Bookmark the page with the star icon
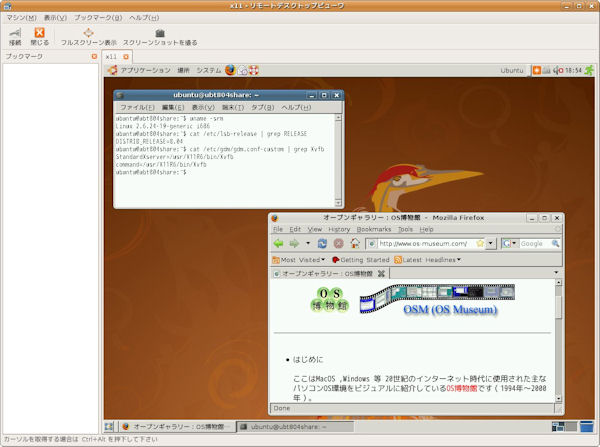The image size is (600, 447). [480, 243]
